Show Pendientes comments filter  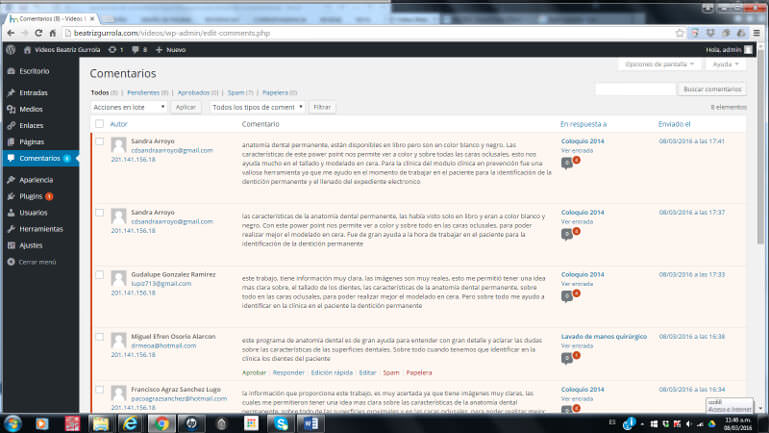[143, 92]
